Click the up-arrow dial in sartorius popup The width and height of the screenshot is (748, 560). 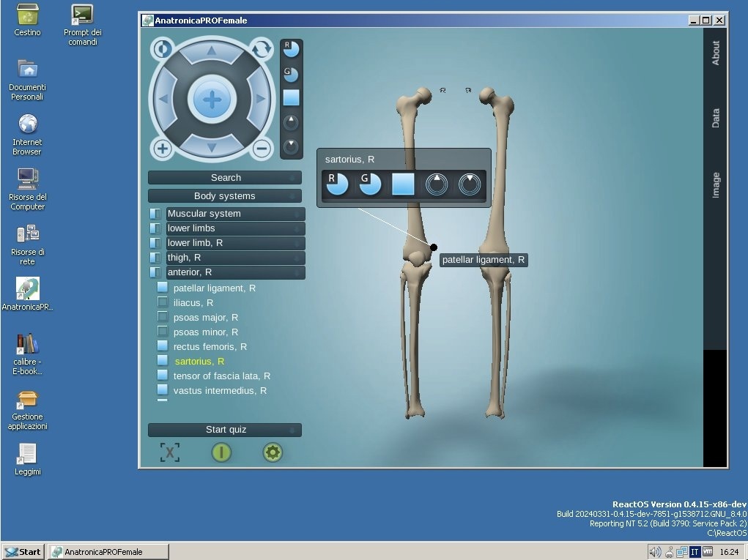pyautogui.click(x=437, y=184)
